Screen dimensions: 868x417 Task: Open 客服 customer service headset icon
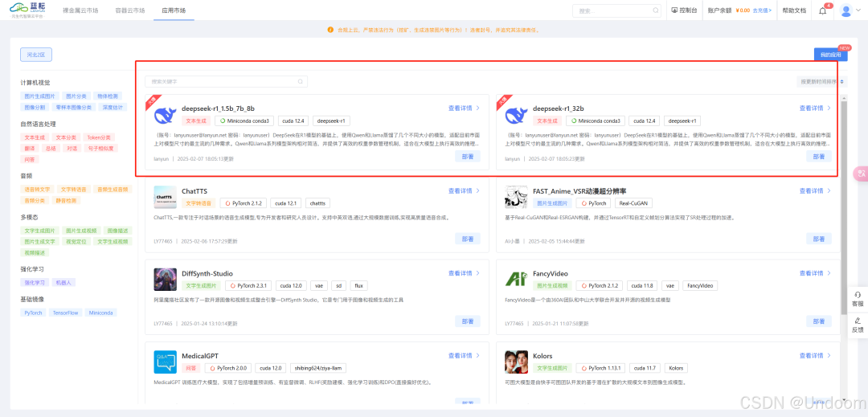(858, 295)
